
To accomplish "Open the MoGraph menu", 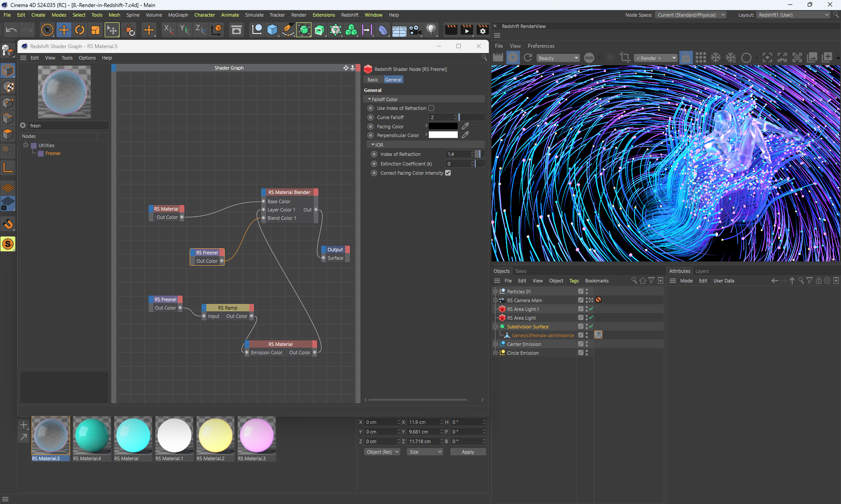I will pos(178,15).
